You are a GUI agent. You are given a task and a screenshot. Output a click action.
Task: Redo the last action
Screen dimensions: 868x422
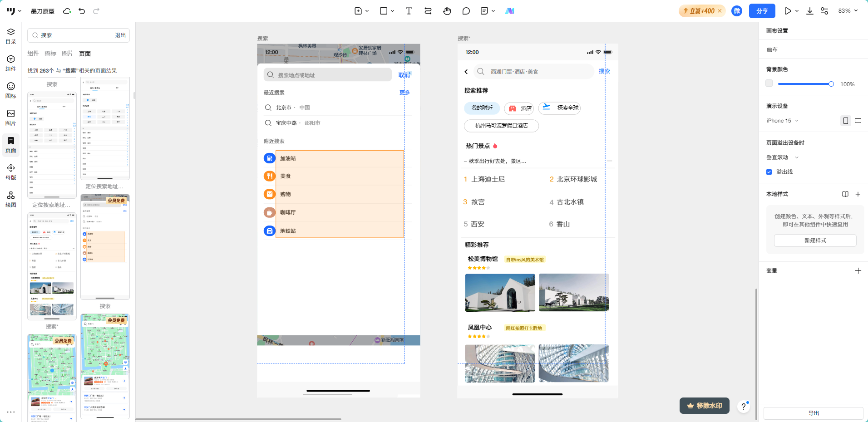click(96, 11)
